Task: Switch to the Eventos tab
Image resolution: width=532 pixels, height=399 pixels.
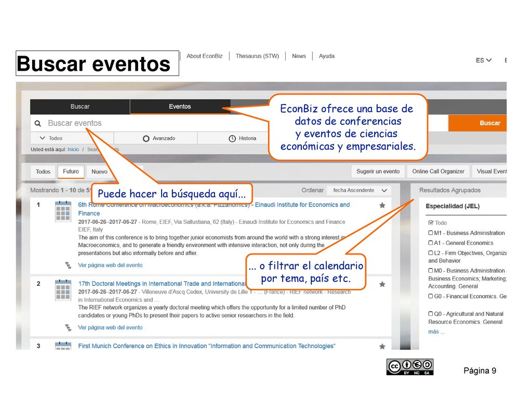Action: click(180, 107)
